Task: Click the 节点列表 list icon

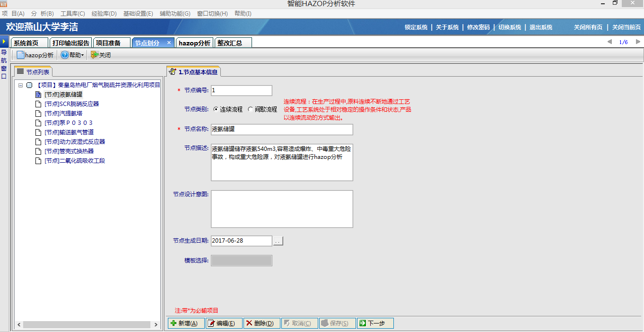Action: click(x=20, y=71)
